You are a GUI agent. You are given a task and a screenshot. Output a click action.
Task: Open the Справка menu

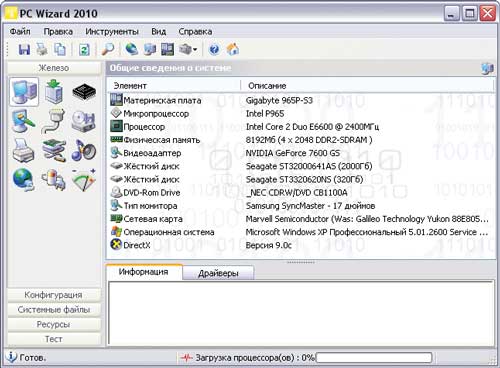click(x=195, y=32)
